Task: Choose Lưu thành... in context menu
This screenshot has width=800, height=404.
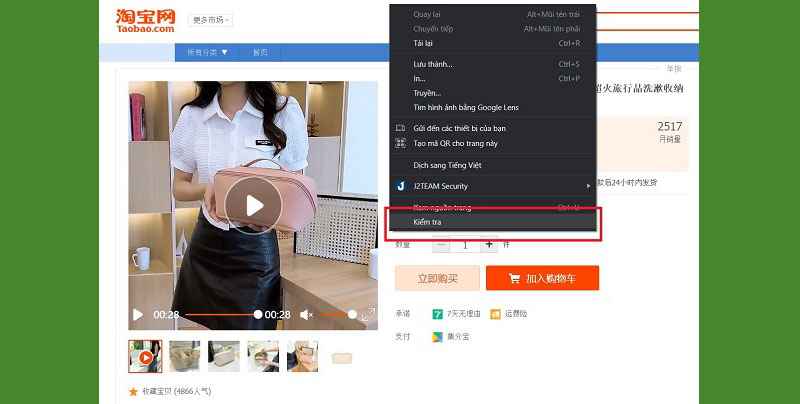Action: pos(493,64)
